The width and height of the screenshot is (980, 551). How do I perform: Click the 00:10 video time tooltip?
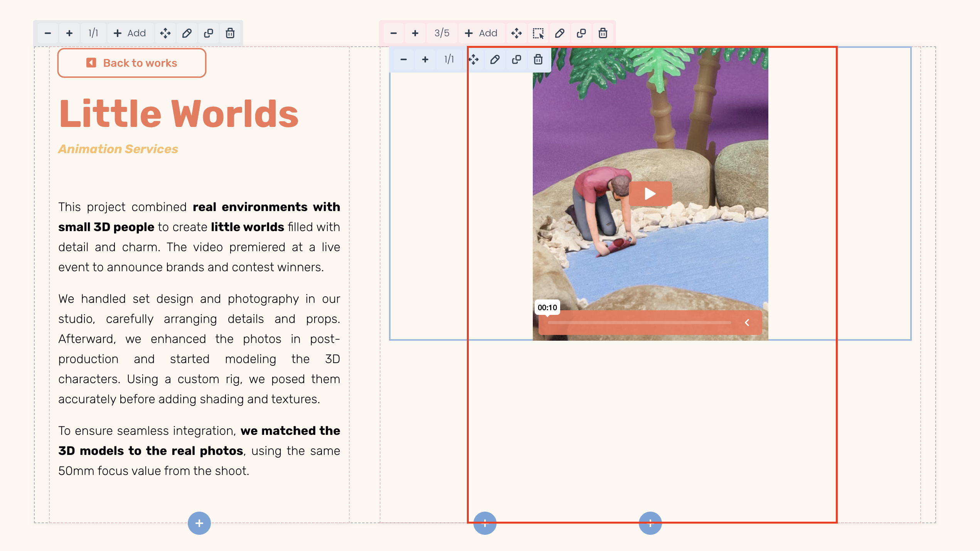(547, 308)
